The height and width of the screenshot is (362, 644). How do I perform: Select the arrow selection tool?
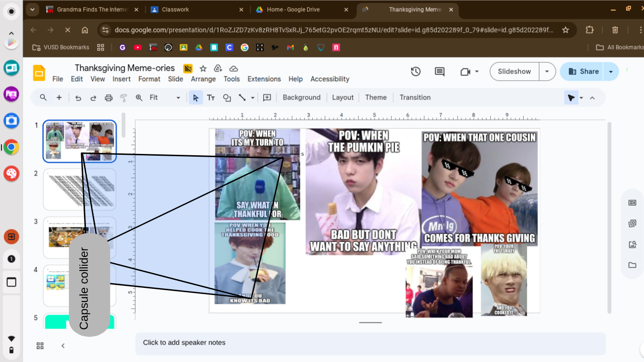(x=195, y=97)
